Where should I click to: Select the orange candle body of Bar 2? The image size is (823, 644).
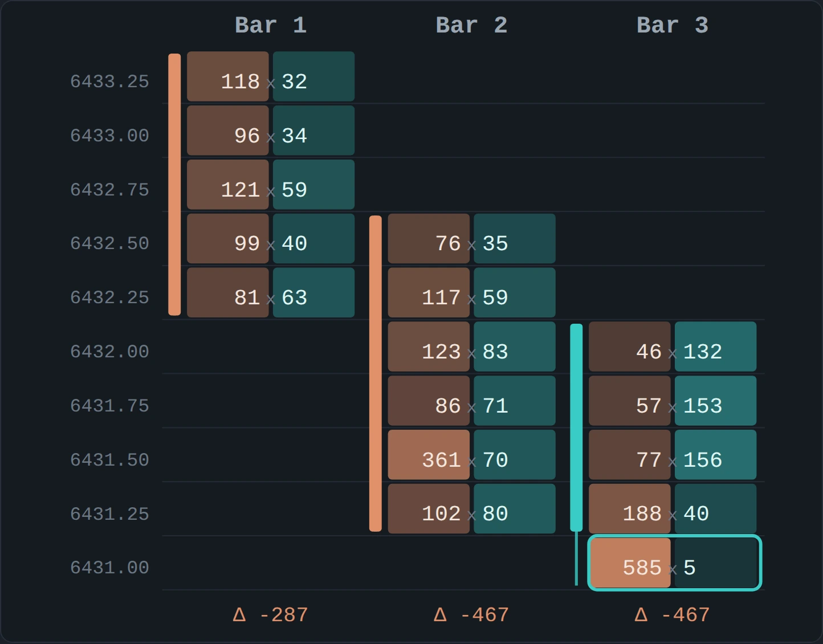pos(376,374)
